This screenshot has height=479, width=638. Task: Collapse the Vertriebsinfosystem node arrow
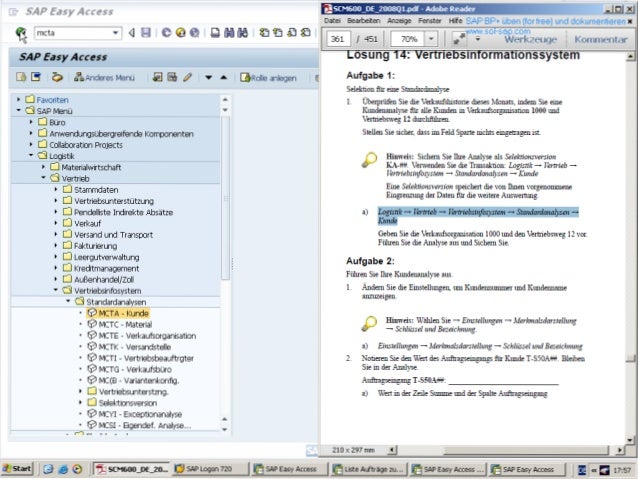click(x=56, y=291)
